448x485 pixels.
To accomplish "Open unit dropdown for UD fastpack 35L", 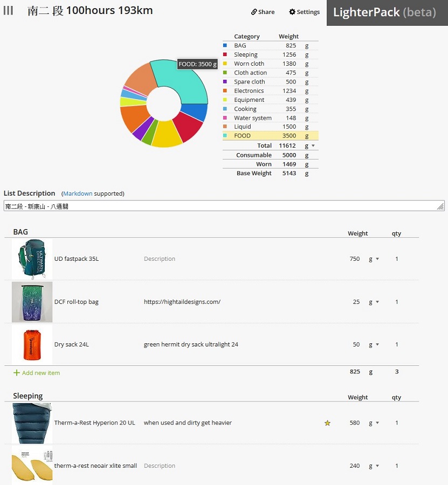I will 377,259.
